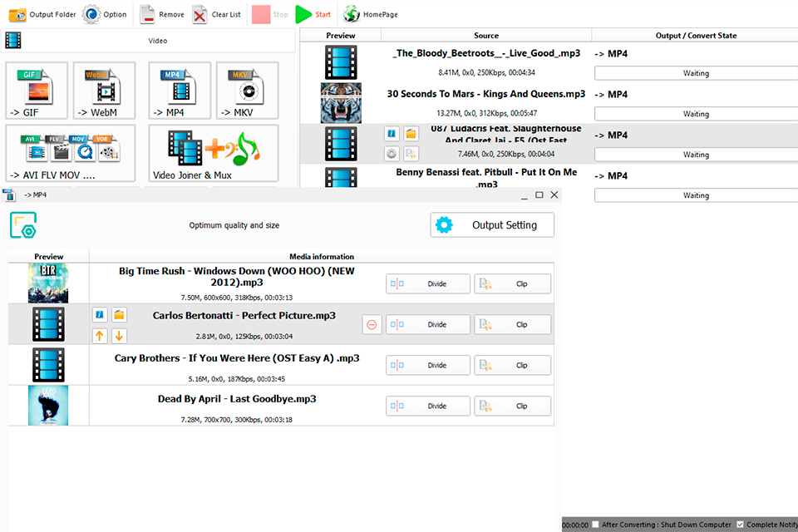
Task: Select the GIF conversion format icon
Action: coord(37,90)
